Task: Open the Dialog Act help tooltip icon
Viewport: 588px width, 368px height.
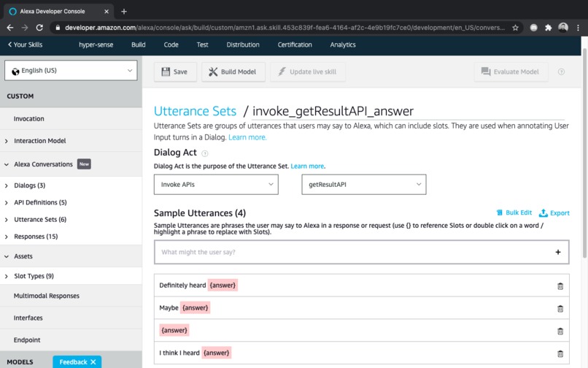Action: pyautogui.click(x=205, y=153)
